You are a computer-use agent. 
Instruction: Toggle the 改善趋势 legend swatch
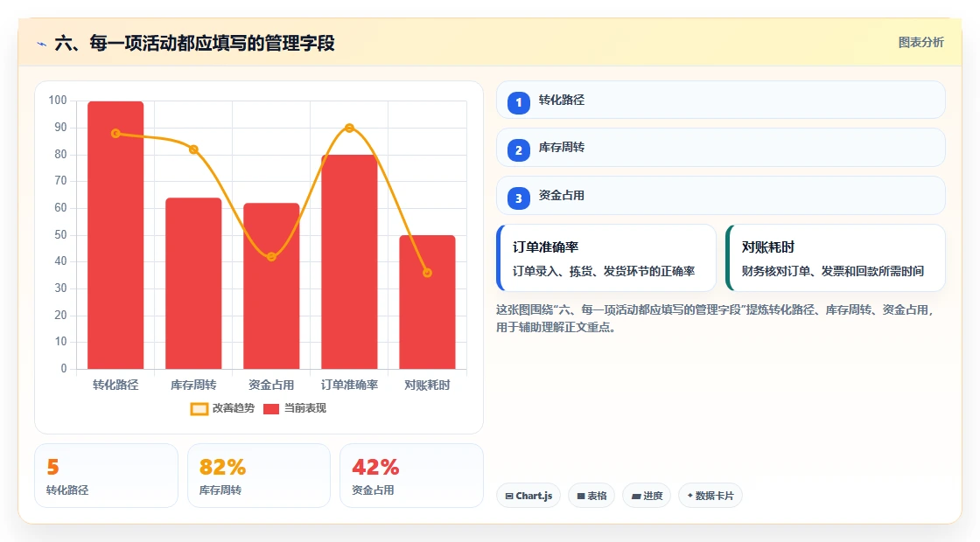click(199, 409)
